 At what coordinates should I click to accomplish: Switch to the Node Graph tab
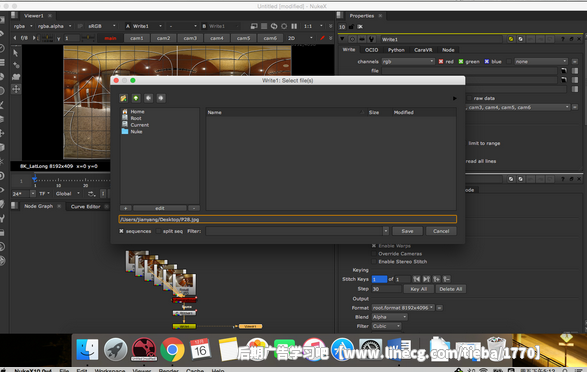click(38, 206)
